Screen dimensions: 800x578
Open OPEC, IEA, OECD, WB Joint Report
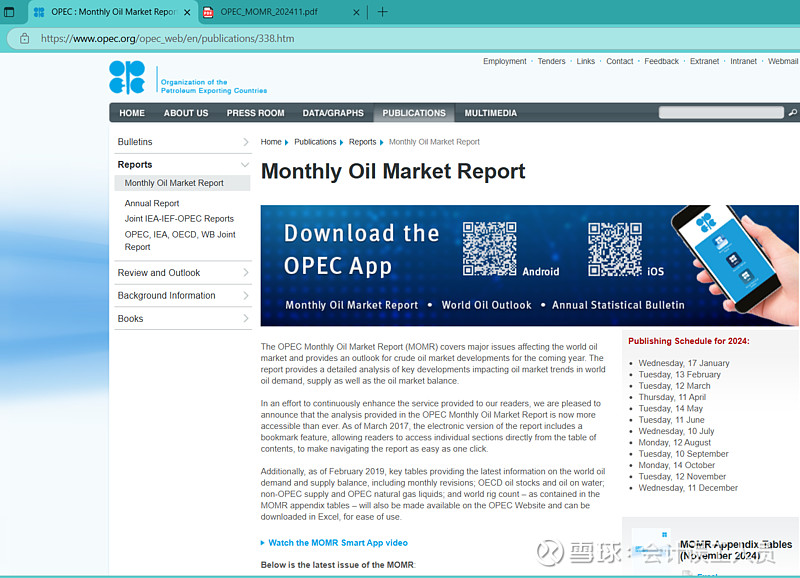click(180, 240)
